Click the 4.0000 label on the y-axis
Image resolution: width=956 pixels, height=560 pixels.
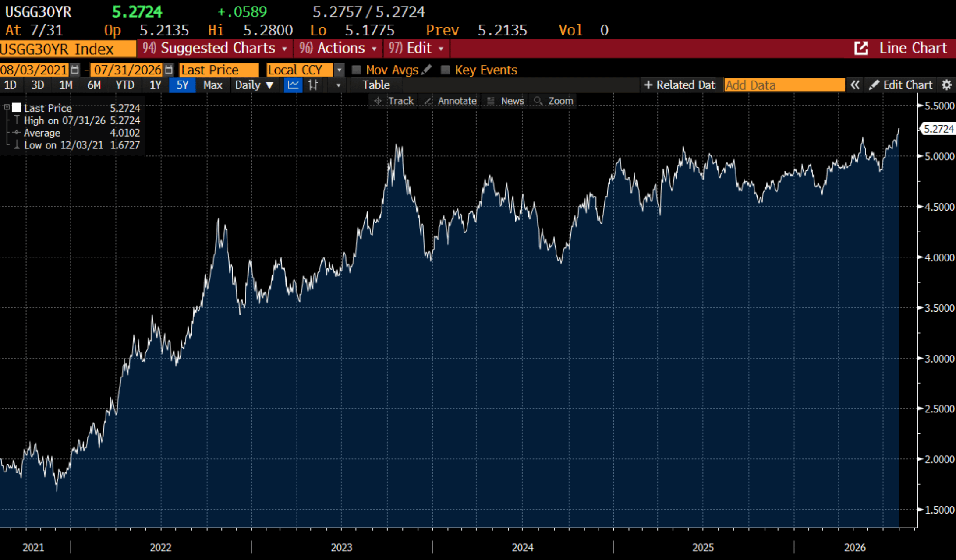click(939, 257)
